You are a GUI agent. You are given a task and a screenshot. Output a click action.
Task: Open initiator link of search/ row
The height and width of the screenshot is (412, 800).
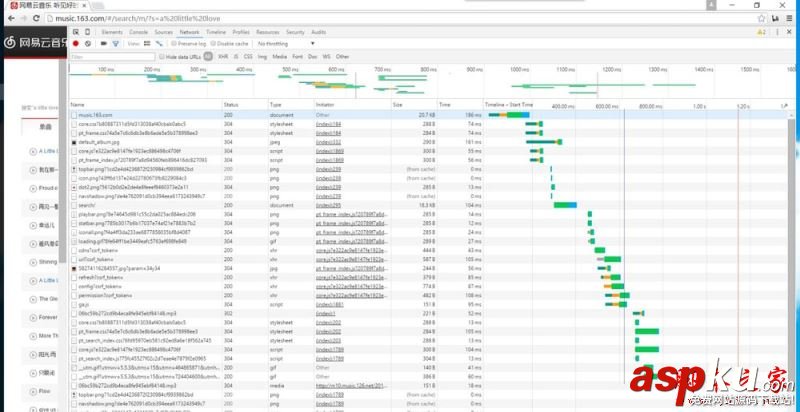point(328,205)
